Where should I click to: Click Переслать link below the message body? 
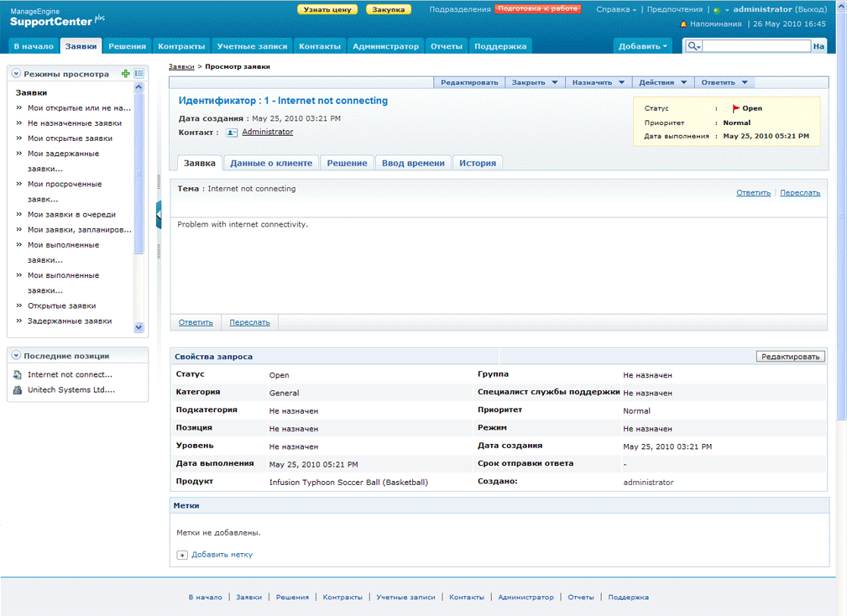coord(249,322)
